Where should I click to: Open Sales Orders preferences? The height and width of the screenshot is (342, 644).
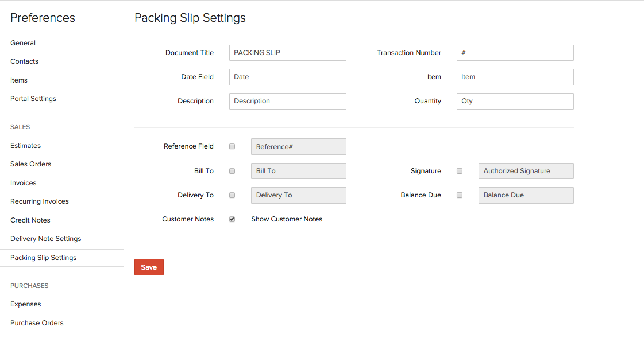[x=30, y=164]
